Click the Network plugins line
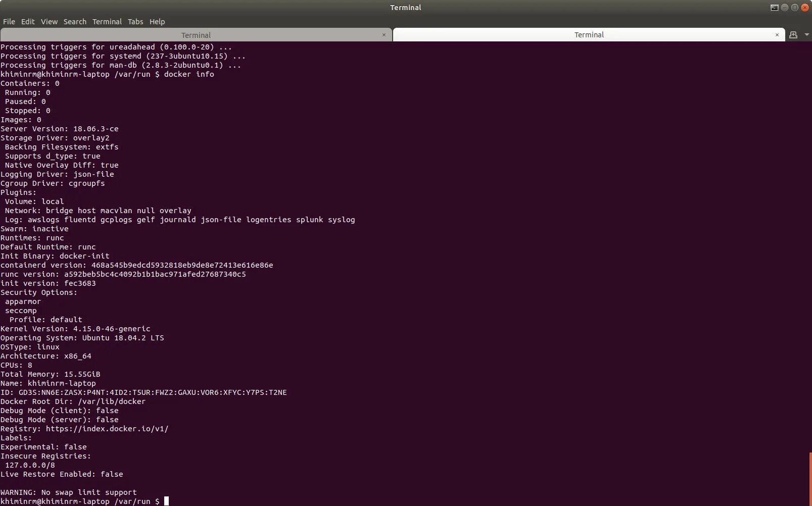Screen dimensions: 812x506 coord(98,211)
